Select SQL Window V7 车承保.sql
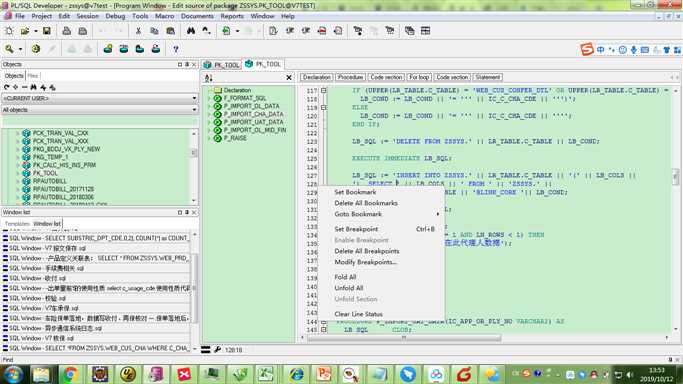683x384 pixels. tap(96, 308)
